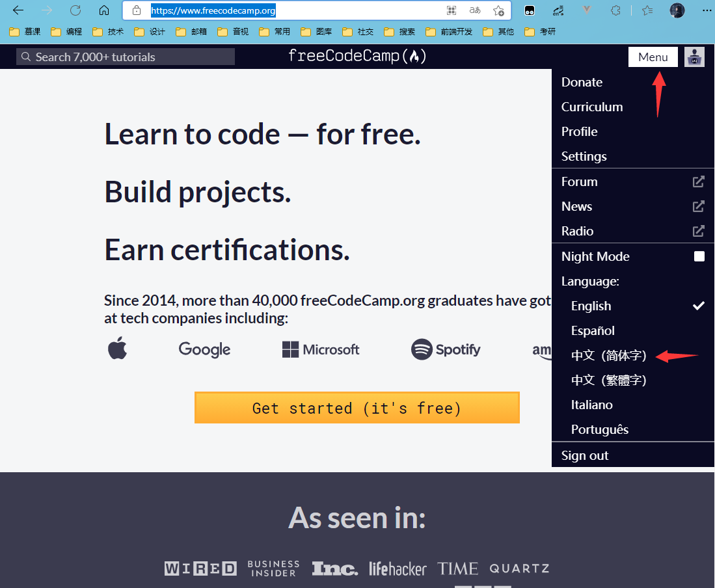View site info via the lock icon
The image size is (715, 588).
[137, 10]
